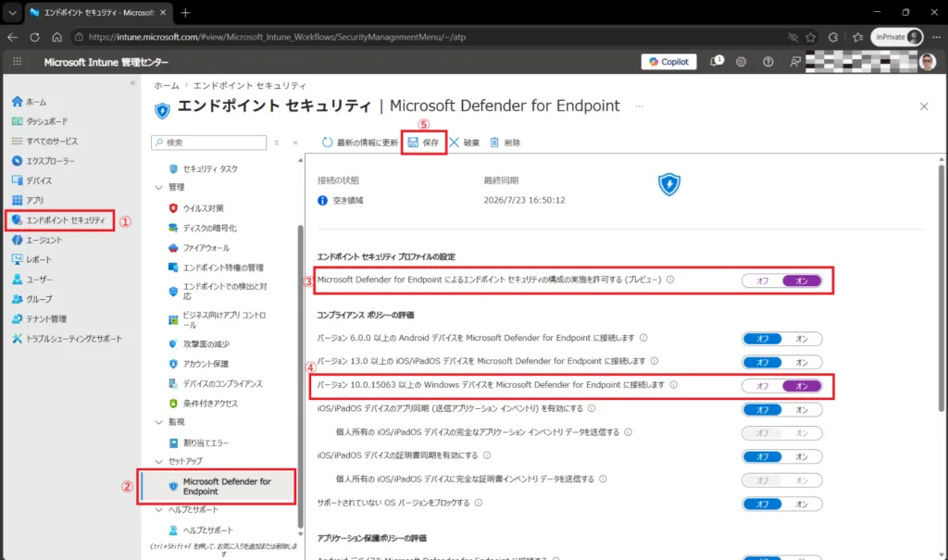Open デバイス in left navigation
The height and width of the screenshot is (560, 948).
[32, 180]
